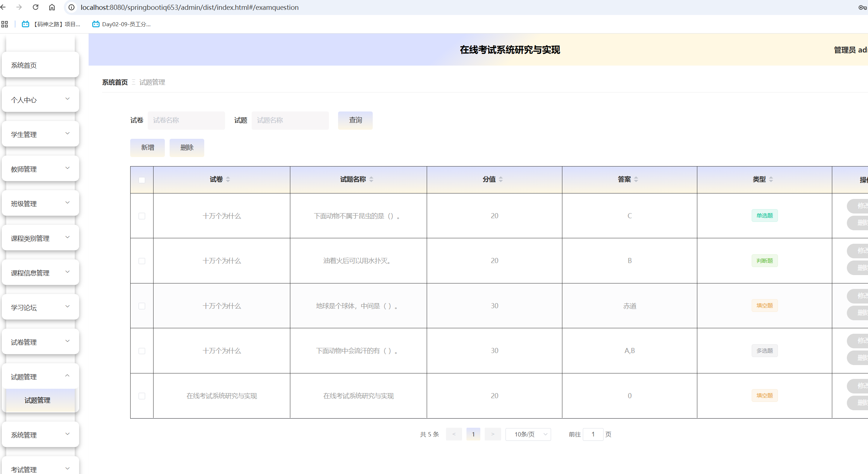Go to previous page in pagination

coord(454,434)
